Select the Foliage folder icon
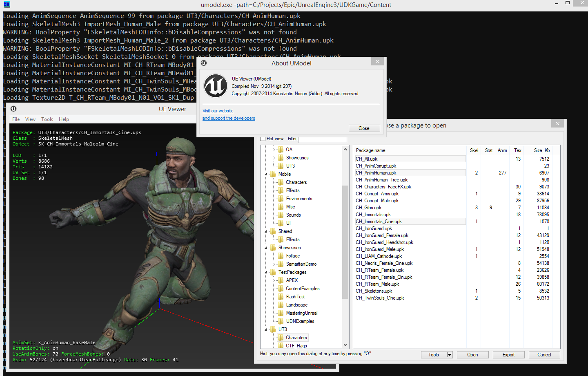Screen dimensions: 588x376 (x=281, y=256)
